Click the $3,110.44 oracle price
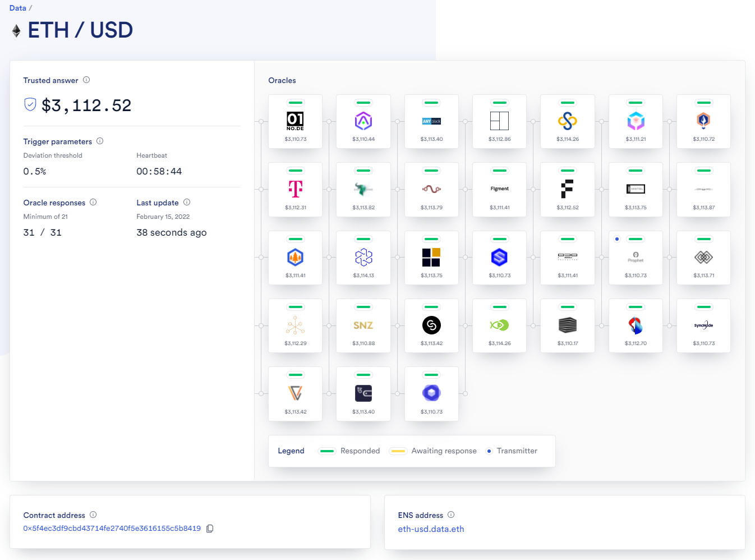 click(x=363, y=139)
